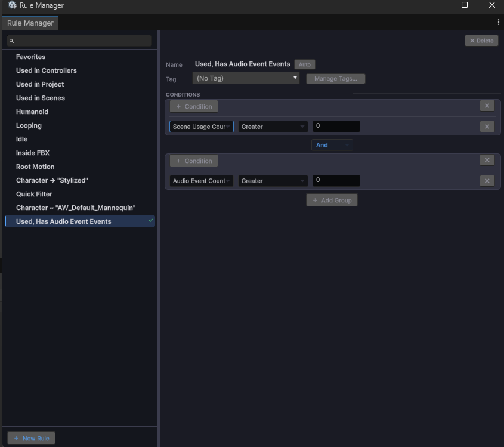The image size is (504, 447).
Task: Select the Humanoid rule
Action: pos(80,112)
